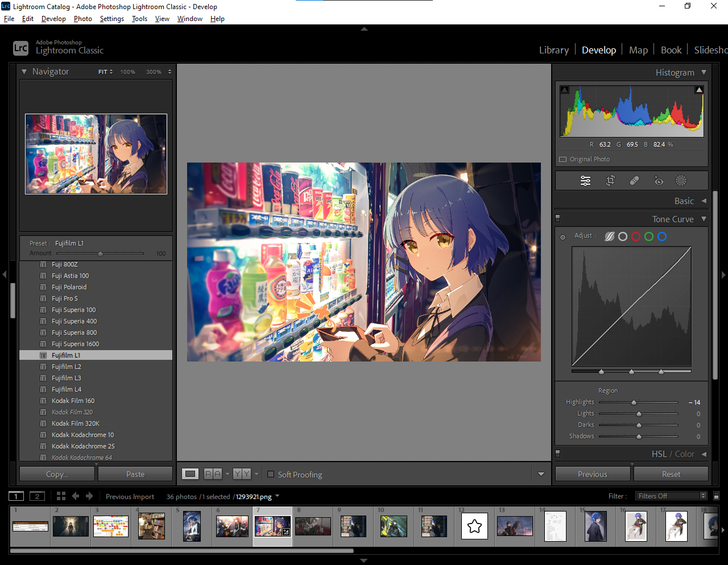Choose the green channel curve
The width and height of the screenshot is (728, 565).
(x=649, y=236)
